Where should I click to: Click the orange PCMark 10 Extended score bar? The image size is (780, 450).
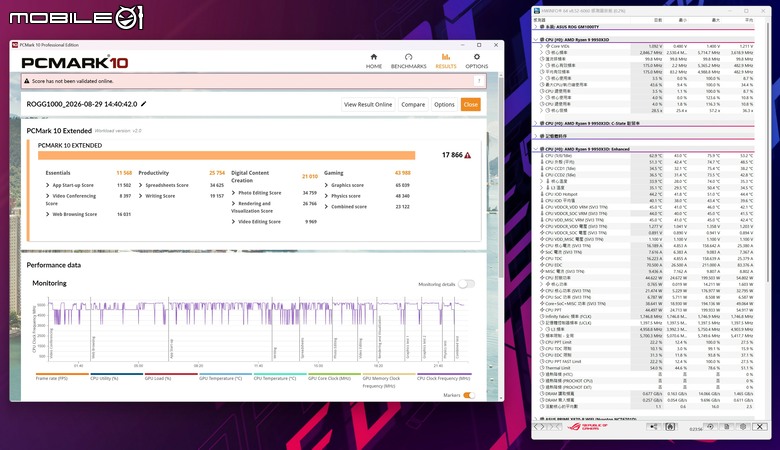(226, 156)
